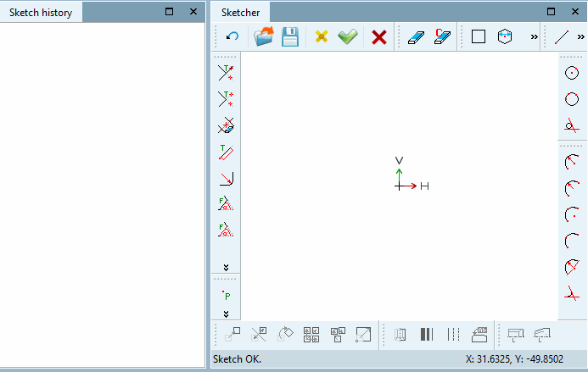The image size is (588, 372).
Task: Save sketch with the floppy disk icon
Action: click(x=290, y=36)
